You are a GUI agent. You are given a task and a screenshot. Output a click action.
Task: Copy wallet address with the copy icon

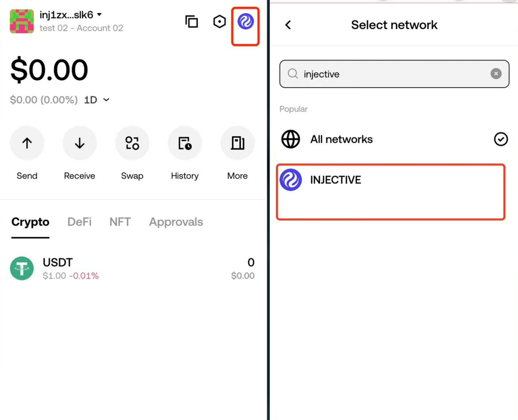(x=192, y=22)
